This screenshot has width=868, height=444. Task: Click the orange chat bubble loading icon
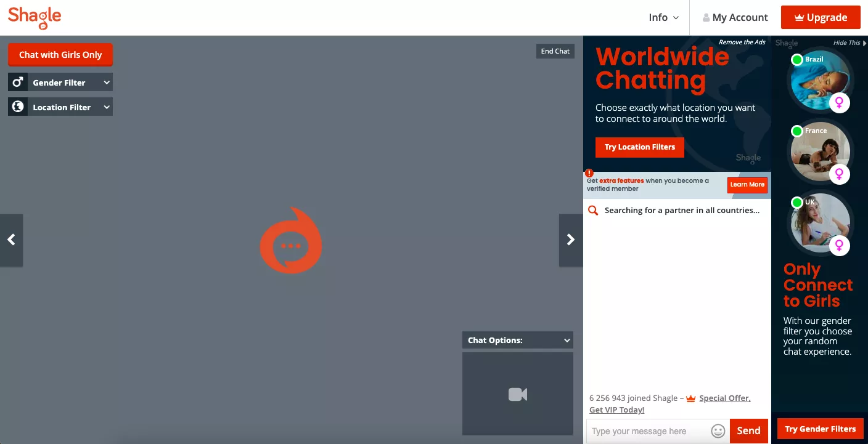click(291, 240)
